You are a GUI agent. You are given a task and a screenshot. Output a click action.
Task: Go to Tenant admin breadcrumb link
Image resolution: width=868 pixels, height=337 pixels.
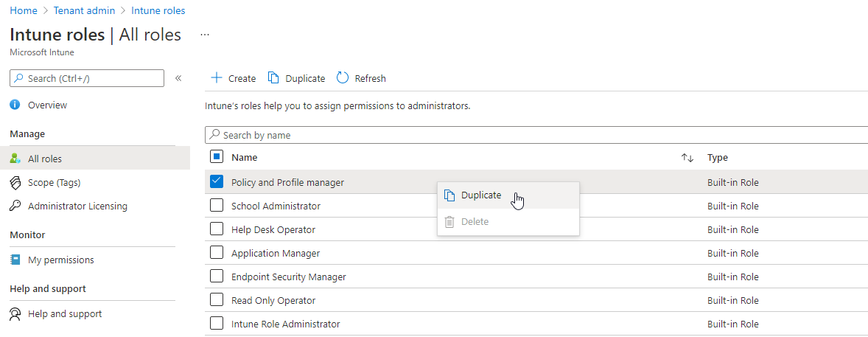coord(84,11)
